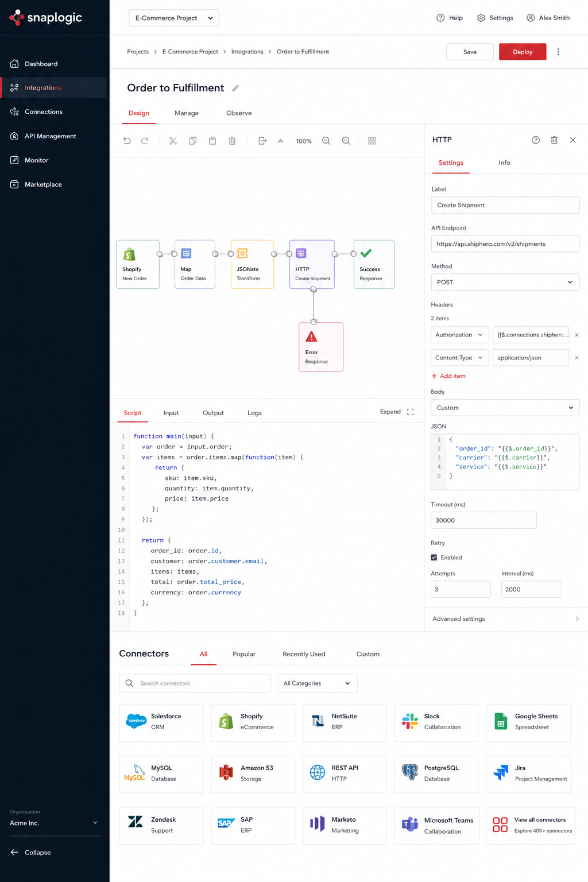The width and height of the screenshot is (588, 882).
Task: Toggle the Retry Enabled checkbox
Action: coord(434,558)
